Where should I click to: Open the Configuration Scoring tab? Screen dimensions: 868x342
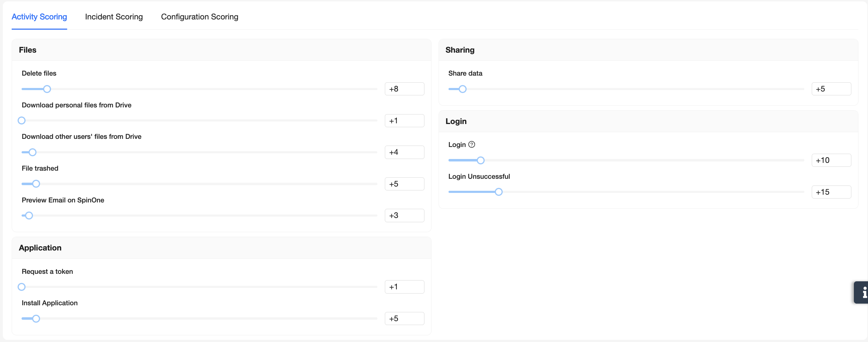199,17
